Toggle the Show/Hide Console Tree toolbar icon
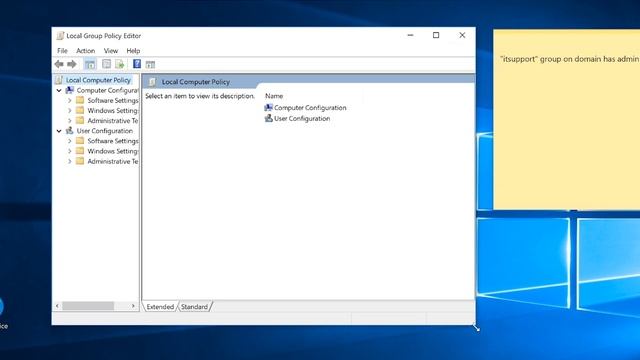This screenshot has width=640, height=360. pyautogui.click(x=90, y=64)
